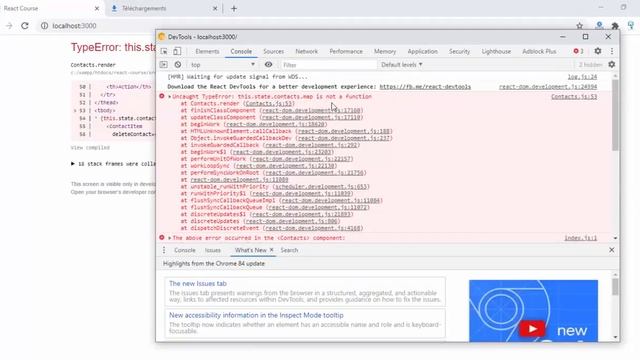Open the Network panel
640x360 pixels.
coord(307,51)
